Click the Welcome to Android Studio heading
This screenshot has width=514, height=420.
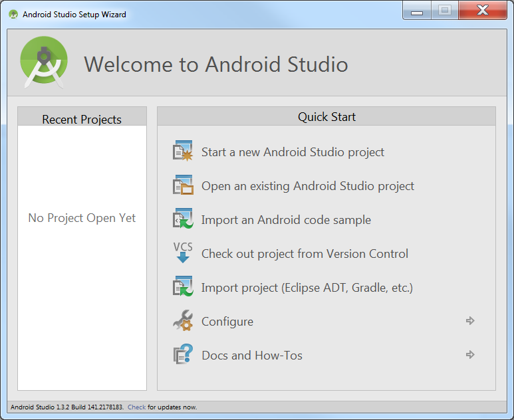click(216, 64)
